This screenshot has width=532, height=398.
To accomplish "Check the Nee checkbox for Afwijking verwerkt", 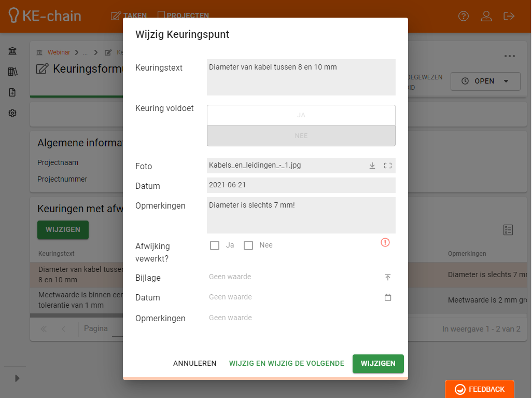I will coord(248,245).
